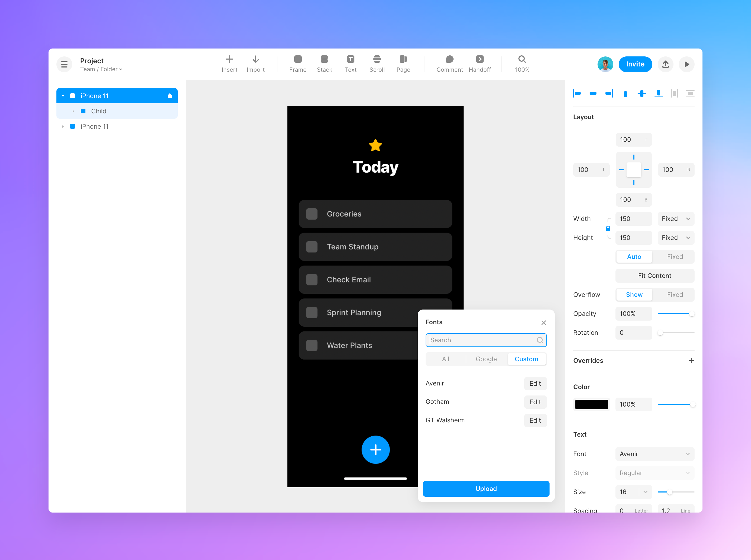Click the search magnifier in Fonts popup
751x560 pixels.
point(540,340)
